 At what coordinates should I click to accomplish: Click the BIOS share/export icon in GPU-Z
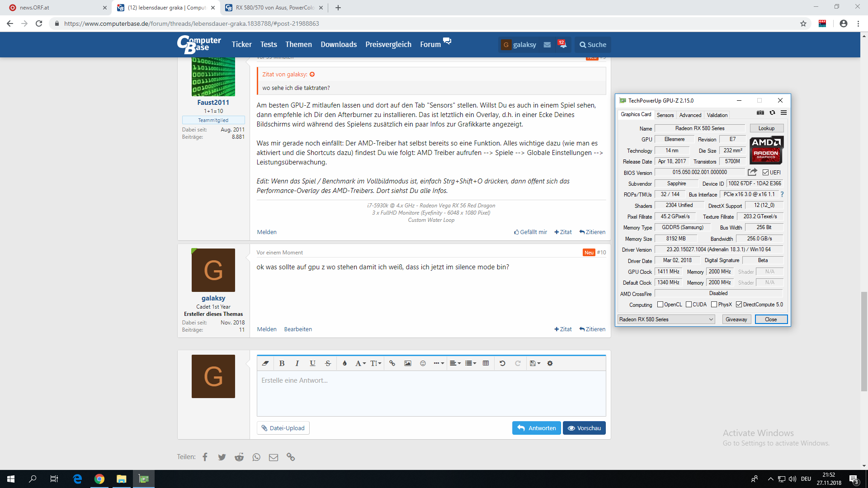tap(752, 172)
